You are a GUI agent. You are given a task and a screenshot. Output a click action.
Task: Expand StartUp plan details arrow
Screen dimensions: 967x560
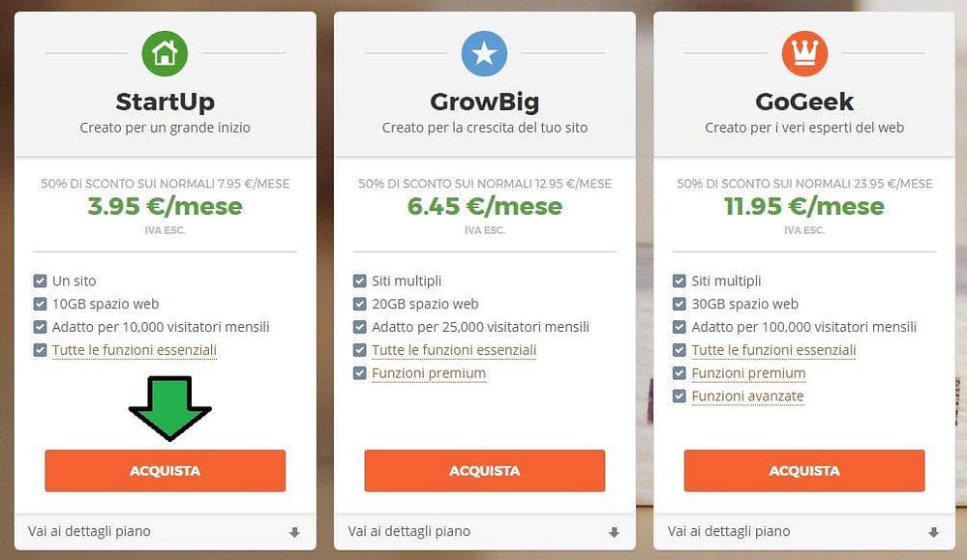295,532
